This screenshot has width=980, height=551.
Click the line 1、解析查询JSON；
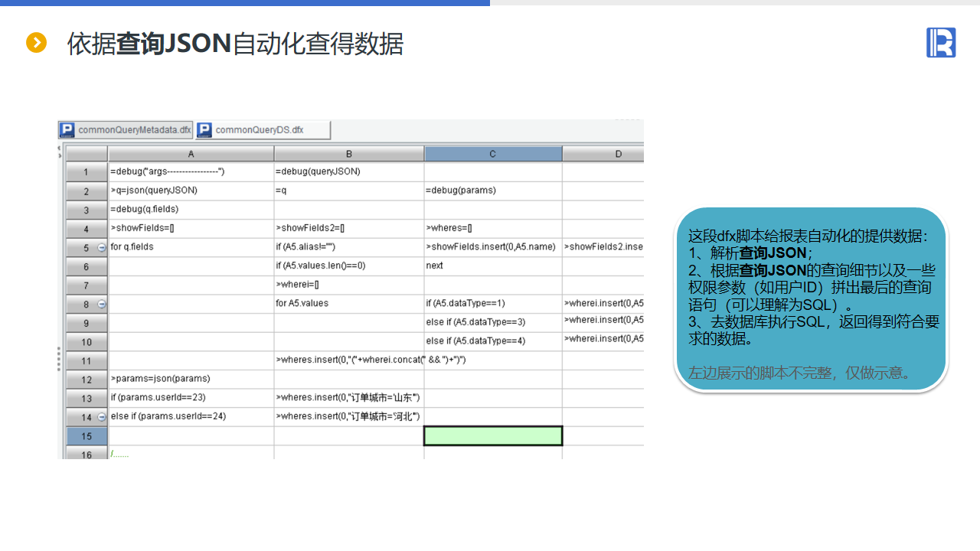click(x=751, y=253)
